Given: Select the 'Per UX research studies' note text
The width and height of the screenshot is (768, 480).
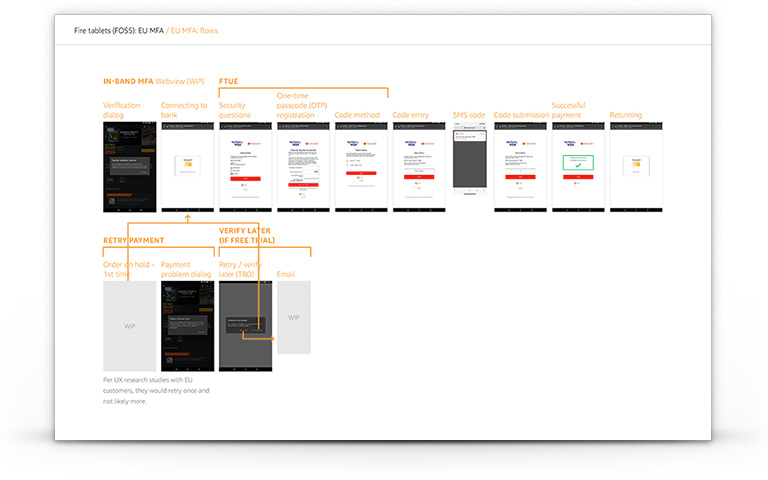Looking at the screenshot, I should (156, 390).
